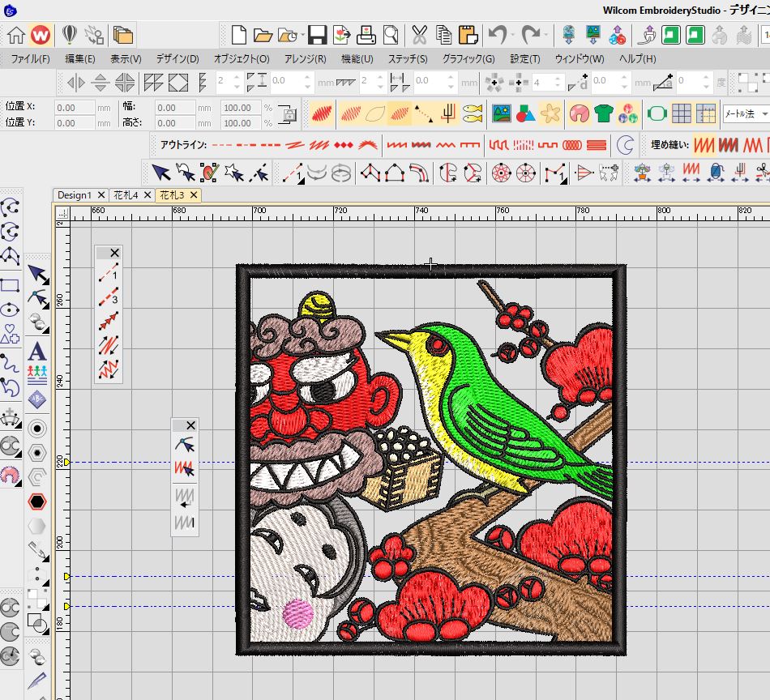Toggle the proportion lock next to size fields
The height and width of the screenshot is (700, 770).
pos(288,114)
